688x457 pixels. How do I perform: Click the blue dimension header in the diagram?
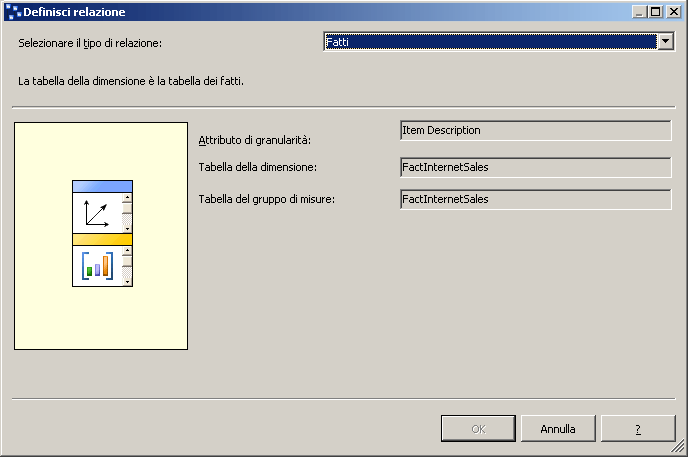pyautogui.click(x=102, y=186)
